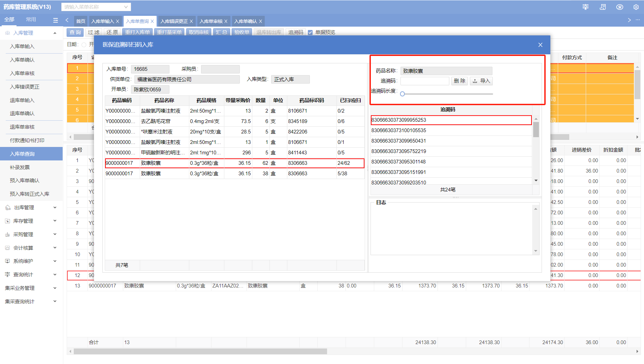Click the 追溯码 toolbar button
The image size is (644, 364).
tap(296, 32)
